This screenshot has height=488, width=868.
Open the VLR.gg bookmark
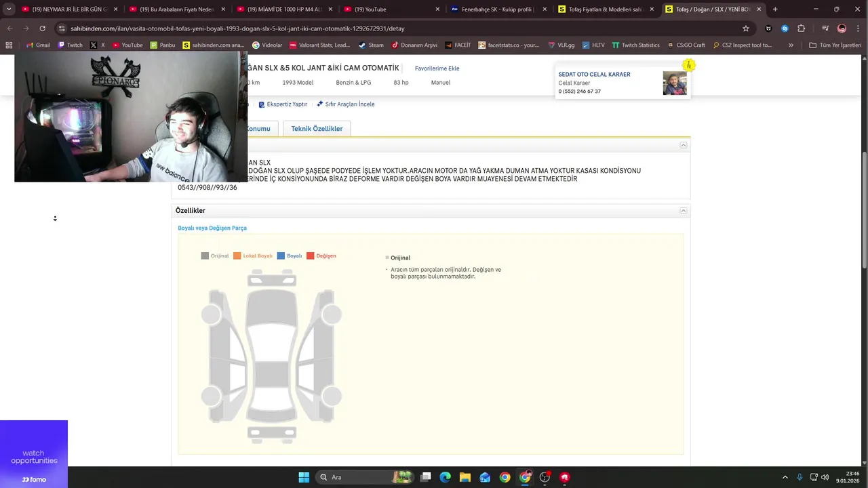(561, 45)
